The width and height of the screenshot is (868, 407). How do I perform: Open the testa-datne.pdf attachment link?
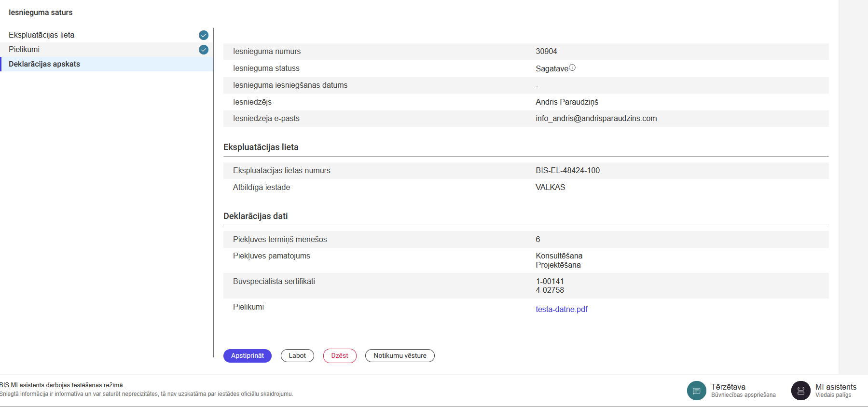point(561,310)
